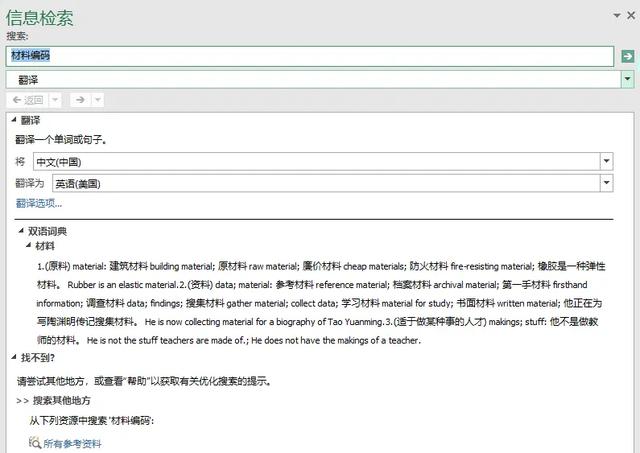Viewport: 640px width, 453px height.
Task: Click the 返回 back button
Action: [x=28, y=100]
